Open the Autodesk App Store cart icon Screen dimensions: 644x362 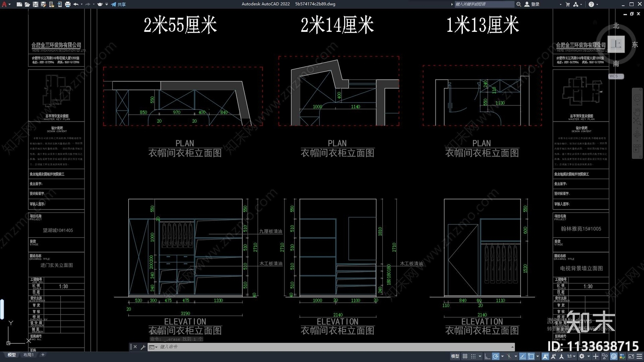[568, 4]
